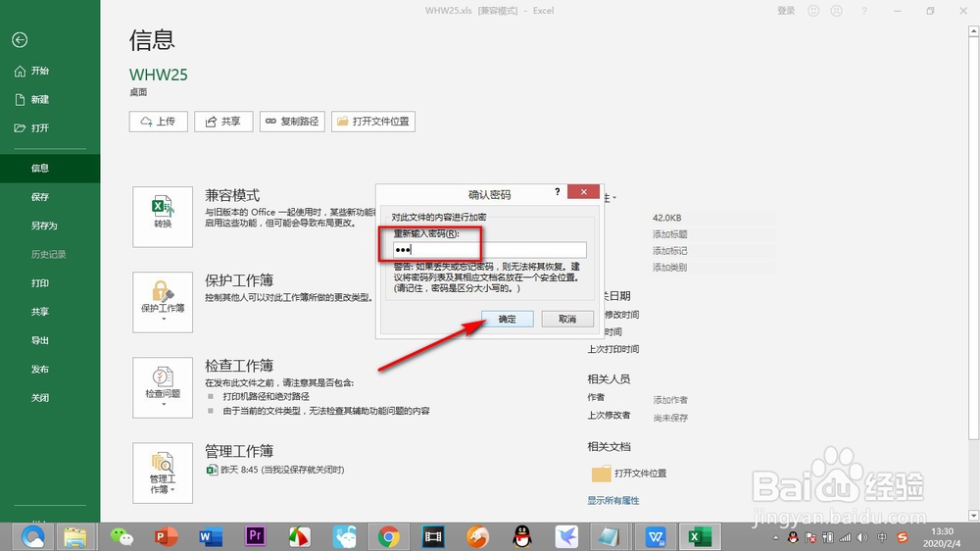Click the 重新输入密码 password field
This screenshot has width=980, height=551.
pyautogui.click(x=490, y=250)
